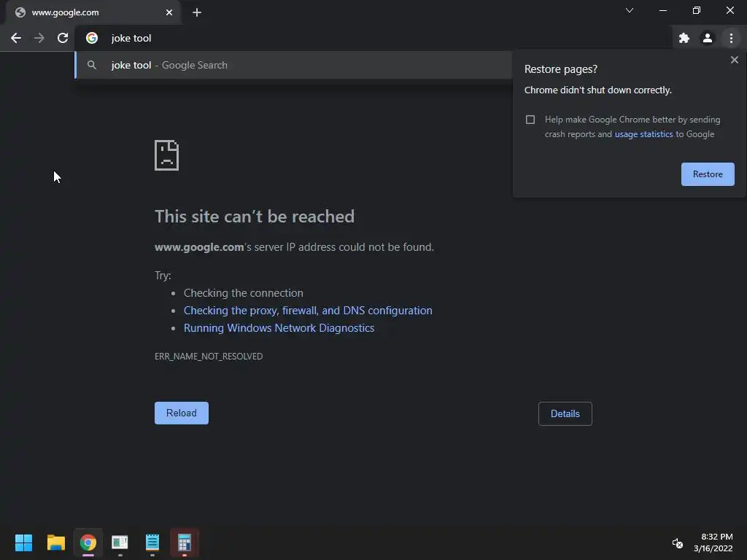
Task: Open the Notepad taskbar icon
Action: click(152, 542)
